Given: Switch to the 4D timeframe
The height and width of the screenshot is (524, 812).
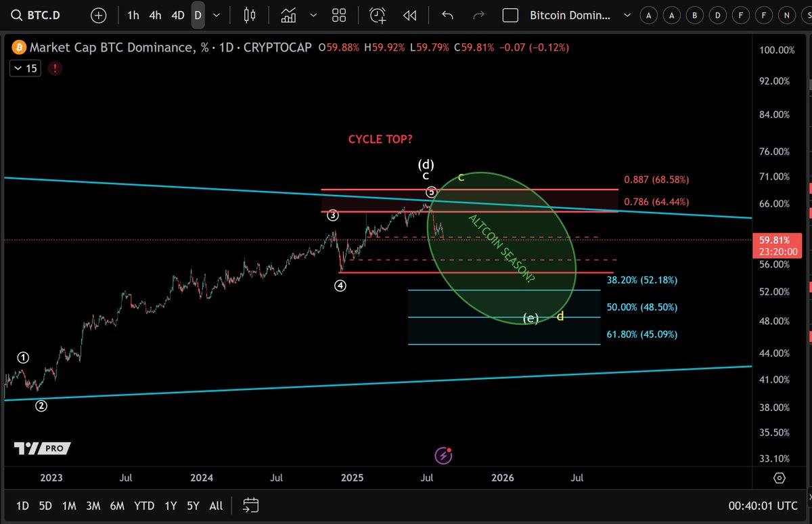Looking at the screenshot, I should coord(177,15).
